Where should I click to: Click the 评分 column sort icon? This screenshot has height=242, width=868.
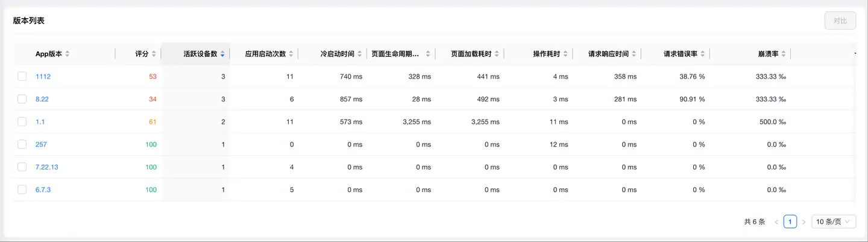(154, 54)
